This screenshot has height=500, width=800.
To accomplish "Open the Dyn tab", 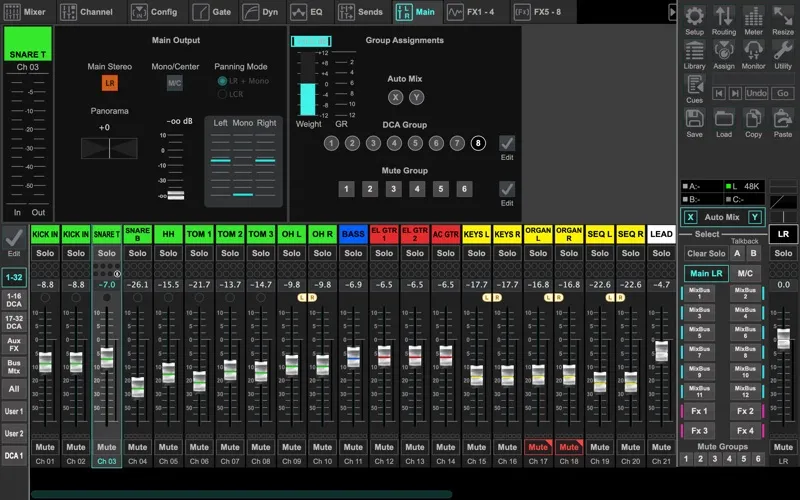I will [x=261, y=12].
